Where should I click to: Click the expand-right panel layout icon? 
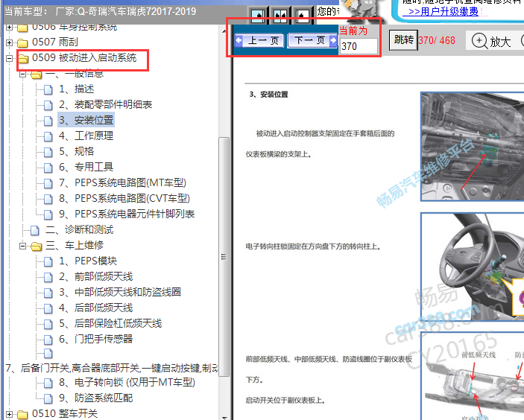pyautogui.click(x=258, y=16)
